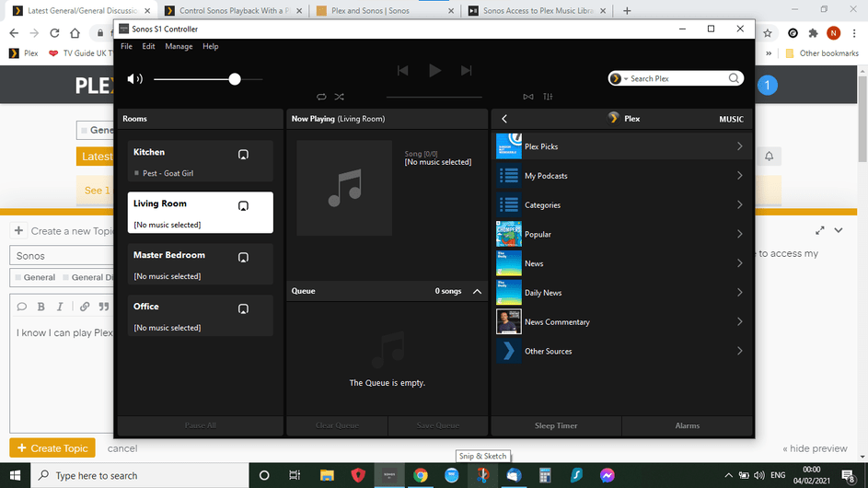Click hide preview link in browser

click(815, 448)
